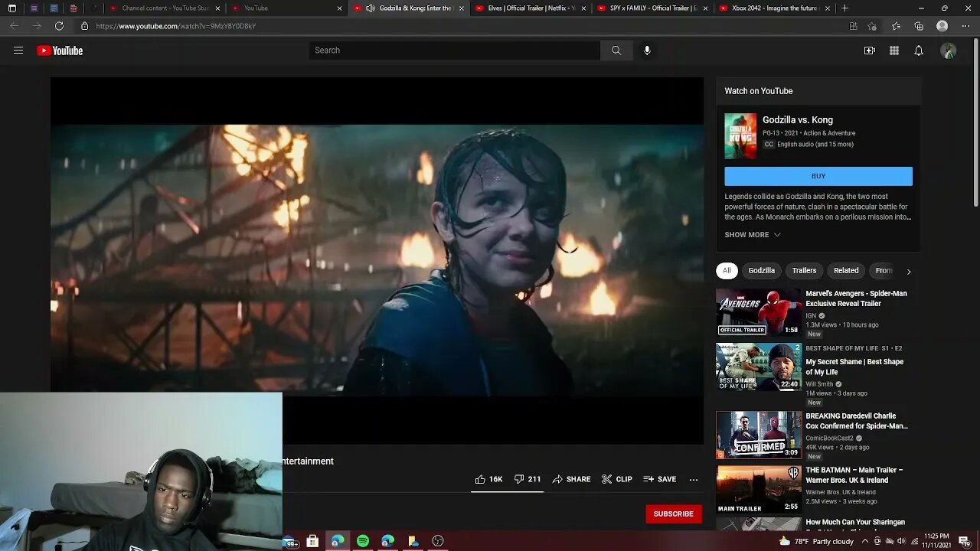Start voice search with microphone icon

pos(647,51)
